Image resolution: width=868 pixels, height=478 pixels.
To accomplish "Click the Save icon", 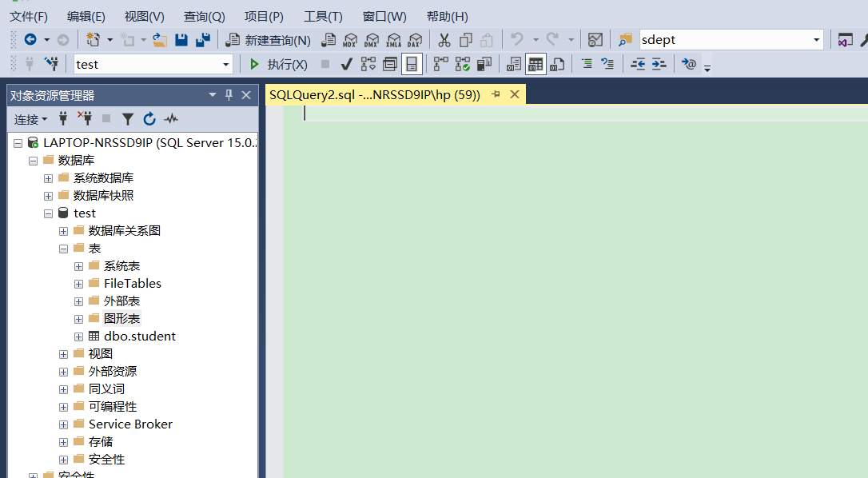I will [181, 40].
